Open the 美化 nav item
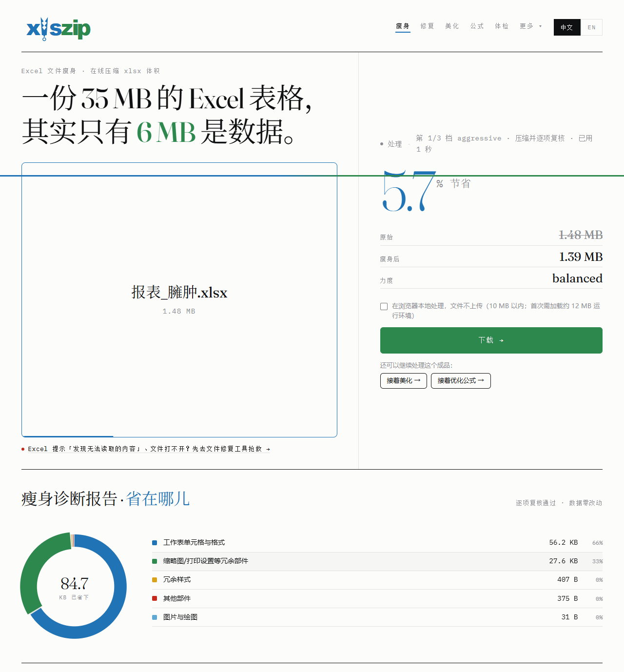This screenshot has width=624, height=672. coord(452,26)
